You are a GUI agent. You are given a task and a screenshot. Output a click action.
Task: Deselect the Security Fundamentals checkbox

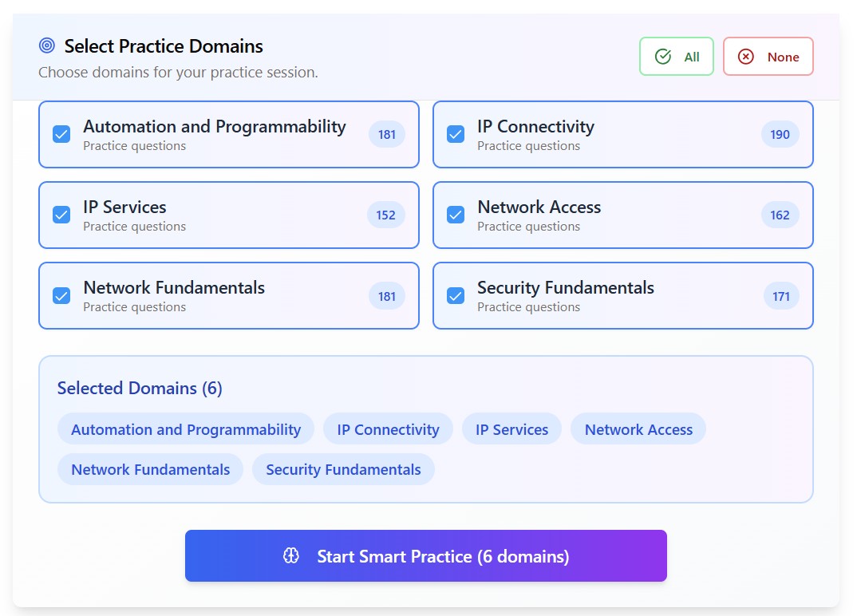click(x=456, y=296)
